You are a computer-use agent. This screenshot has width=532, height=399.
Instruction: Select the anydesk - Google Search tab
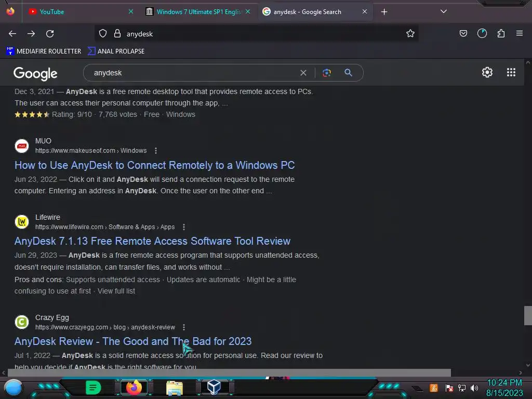pyautogui.click(x=315, y=12)
